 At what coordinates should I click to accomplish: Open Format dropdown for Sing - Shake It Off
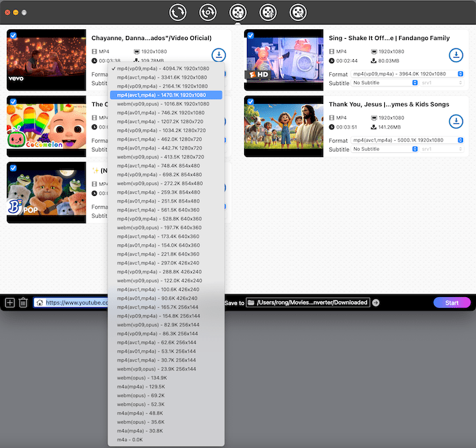408,74
